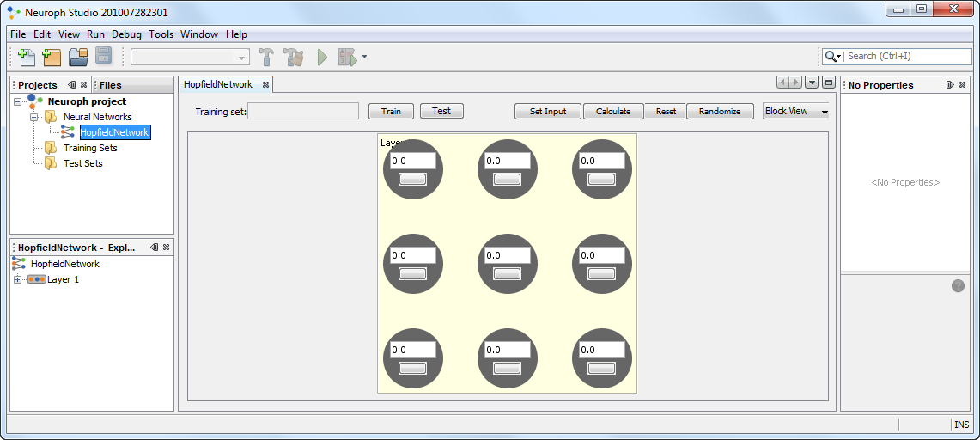Toggle the button inside the bottom-right neuron
This screenshot has width=980, height=440.
(x=602, y=368)
